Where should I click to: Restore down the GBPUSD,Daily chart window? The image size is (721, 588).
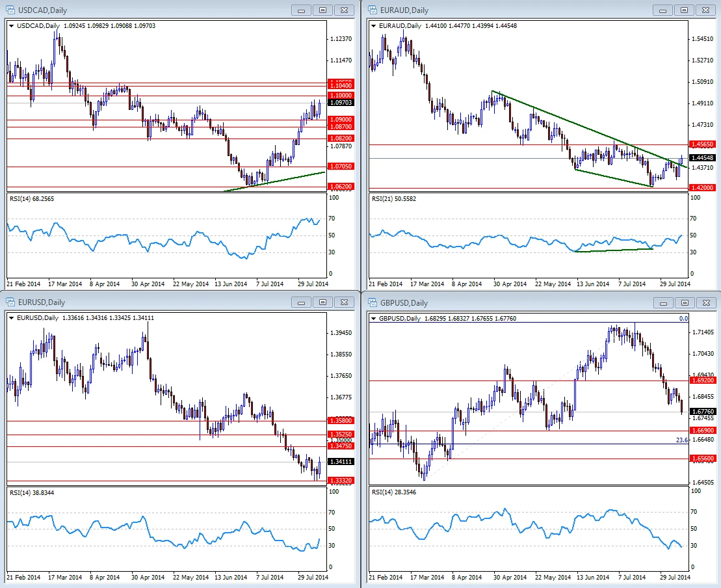coord(685,302)
